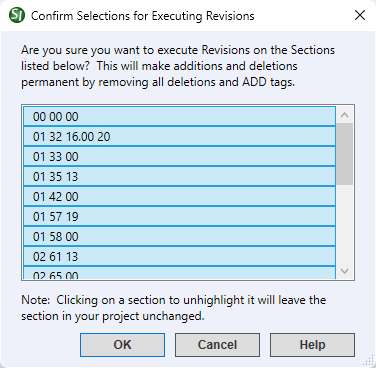Open Help for executing revisions
Image resolution: width=376 pixels, height=368 pixels.
point(312,345)
